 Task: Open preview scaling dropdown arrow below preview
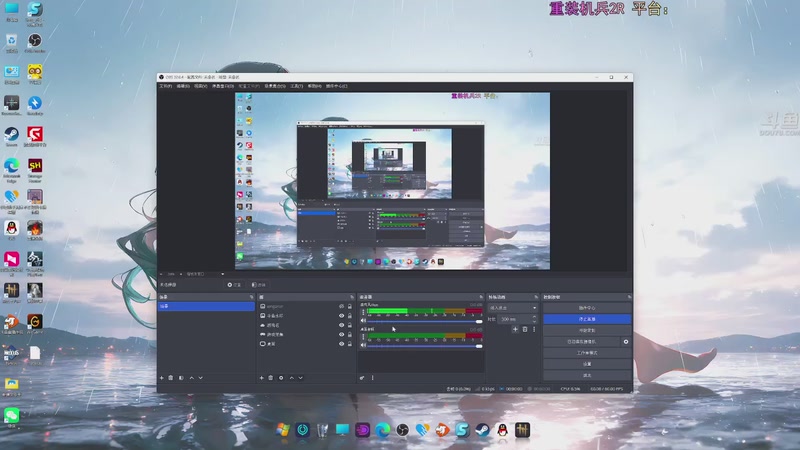[x=222, y=274]
